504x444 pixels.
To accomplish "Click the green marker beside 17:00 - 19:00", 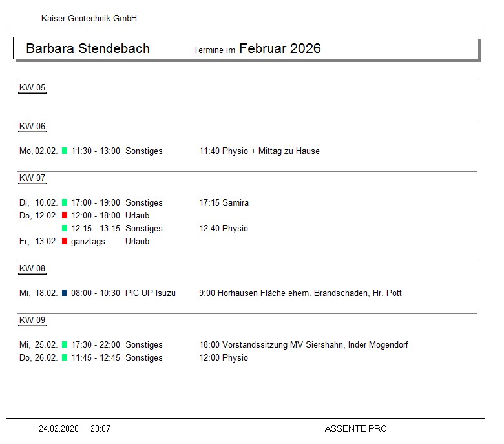I will pyautogui.click(x=65, y=203).
